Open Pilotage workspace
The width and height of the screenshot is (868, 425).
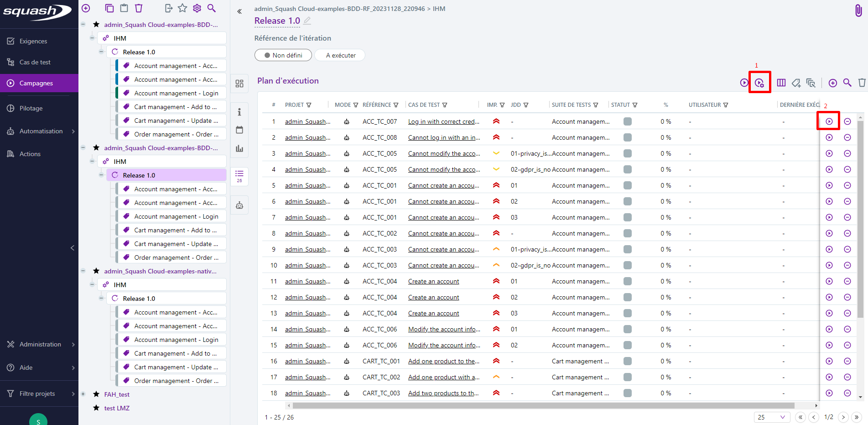(x=39, y=108)
